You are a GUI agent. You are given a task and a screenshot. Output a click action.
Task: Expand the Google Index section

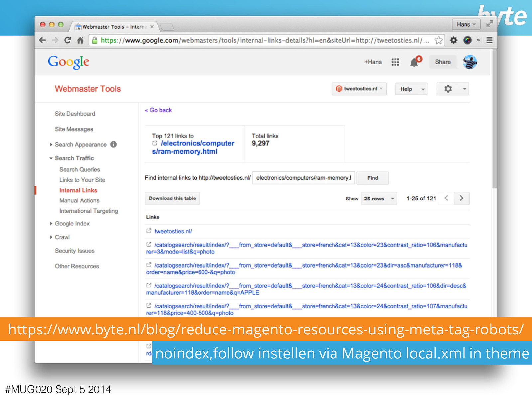(x=51, y=224)
